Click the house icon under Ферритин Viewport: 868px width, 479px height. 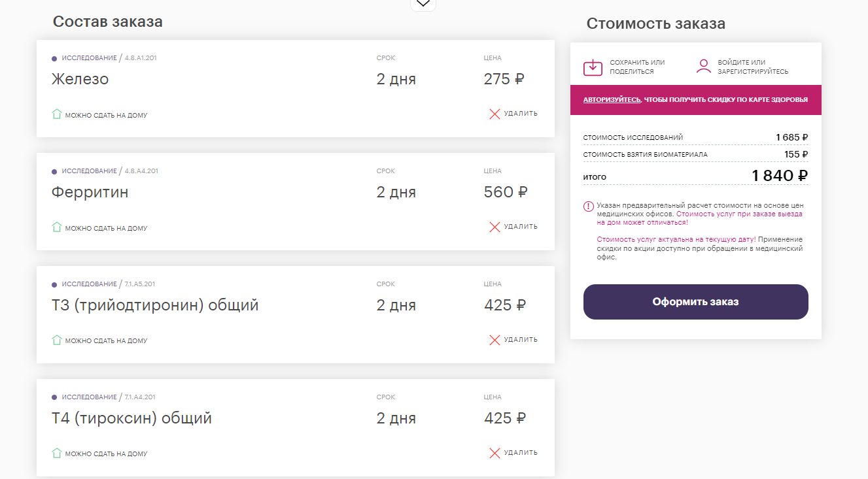pyautogui.click(x=56, y=227)
